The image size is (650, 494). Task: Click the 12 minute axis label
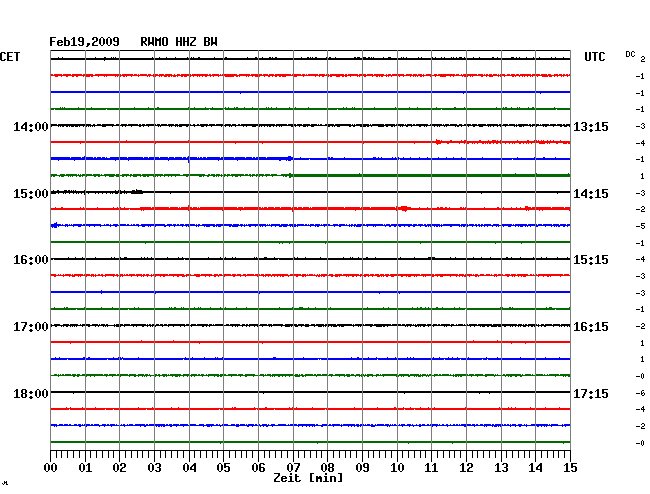point(466,467)
